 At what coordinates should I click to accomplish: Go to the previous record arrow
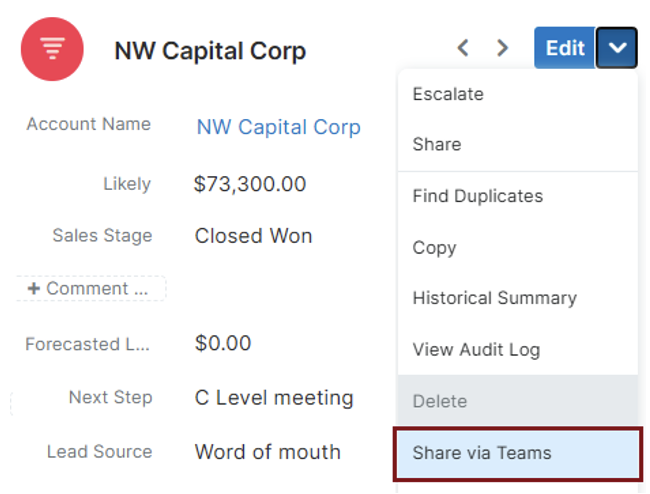[463, 48]
